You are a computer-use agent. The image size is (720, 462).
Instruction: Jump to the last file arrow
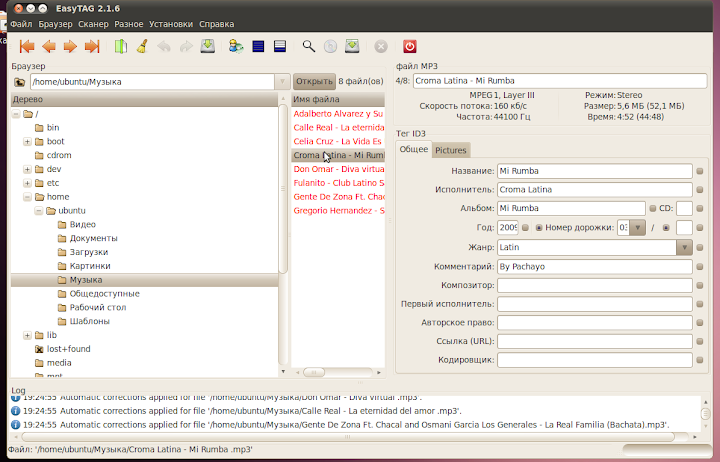point(92,46)
